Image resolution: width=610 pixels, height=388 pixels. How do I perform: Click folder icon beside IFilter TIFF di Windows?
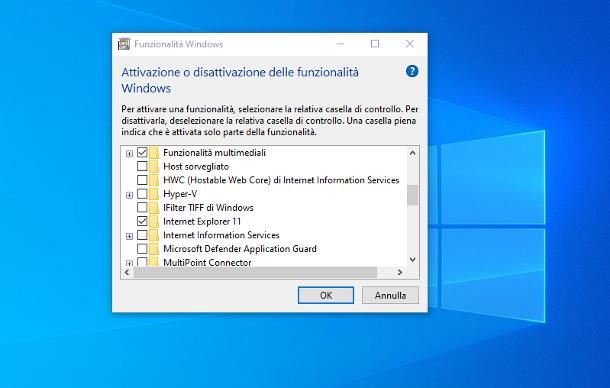154,207
